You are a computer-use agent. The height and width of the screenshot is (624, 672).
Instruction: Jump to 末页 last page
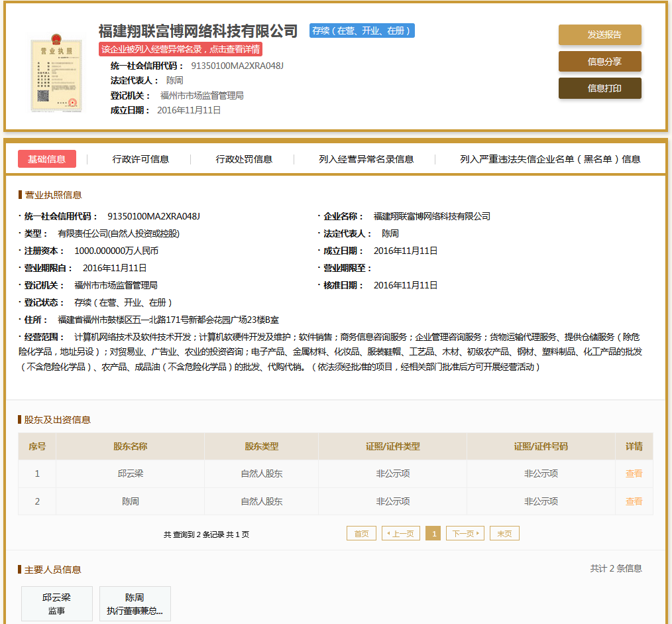tap(504, 534)
